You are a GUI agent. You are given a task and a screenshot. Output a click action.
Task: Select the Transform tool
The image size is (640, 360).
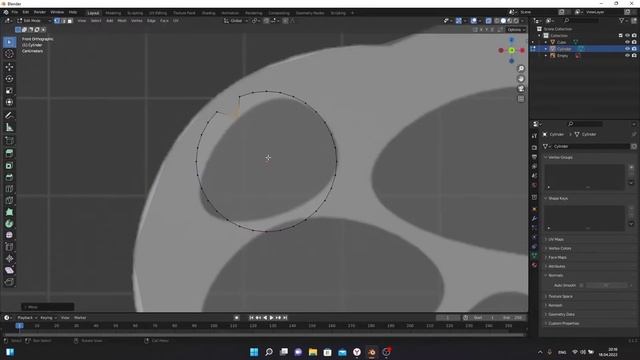pyautogui.click(x=9, y=102)
